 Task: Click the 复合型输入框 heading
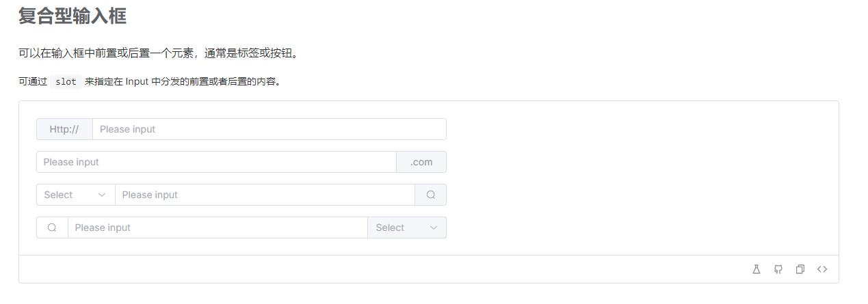(73, 15)
